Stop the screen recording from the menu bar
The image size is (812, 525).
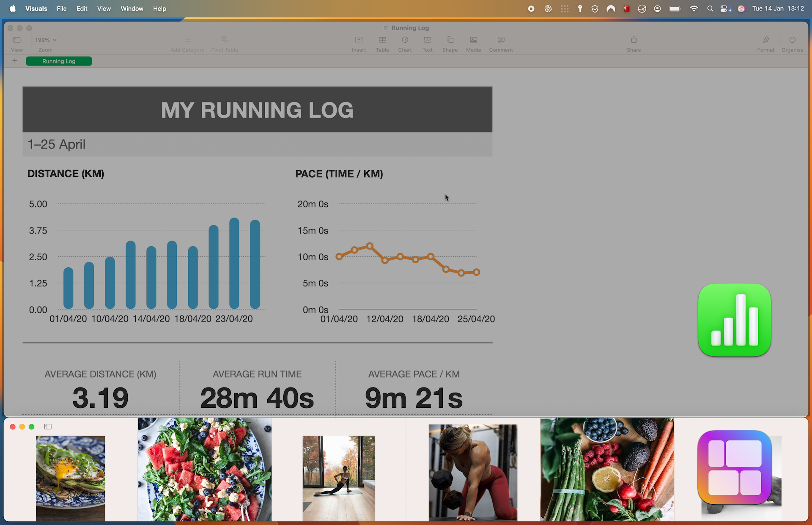point(531,8)
